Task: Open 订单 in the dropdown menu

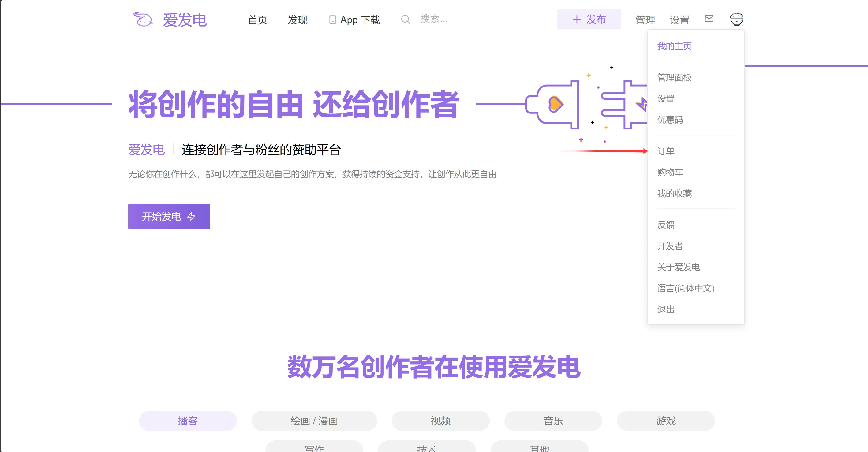Action: [666, 151]
